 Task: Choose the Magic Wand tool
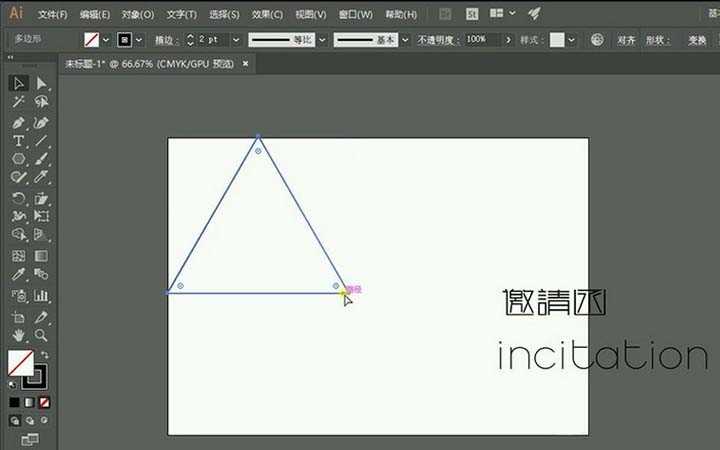(x=18, y=101)
